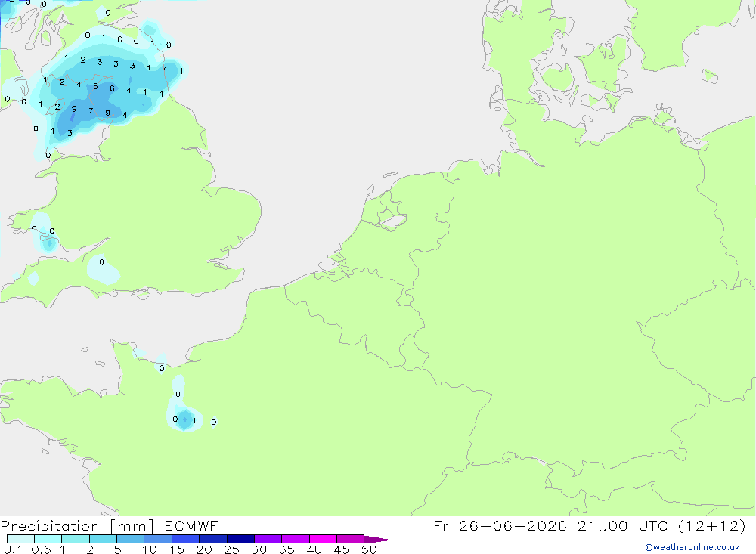Click the 1–2 mm legend color swatch
The height and width of the screenshot is (554, 756).
tap(76, 539)
